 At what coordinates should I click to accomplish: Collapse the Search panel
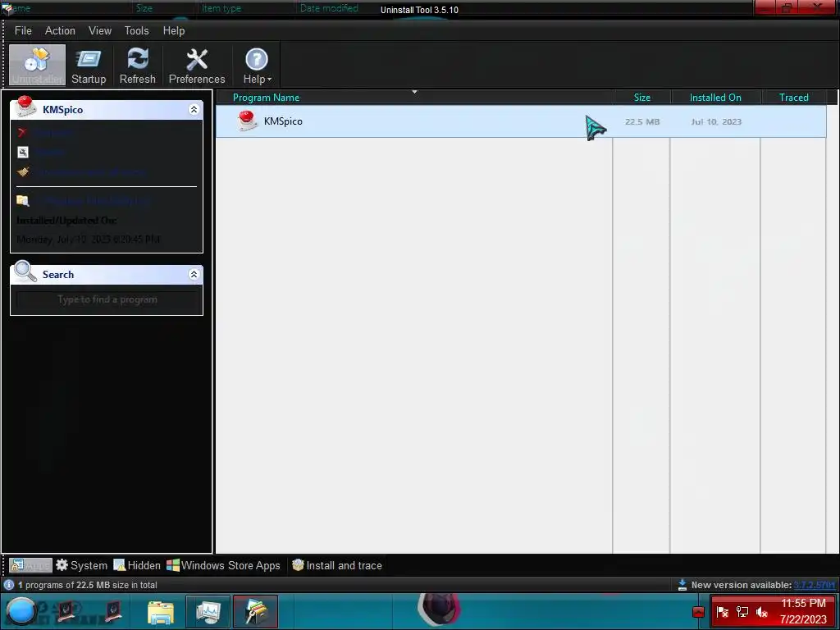pyautogui.click(x=194, y=274)
